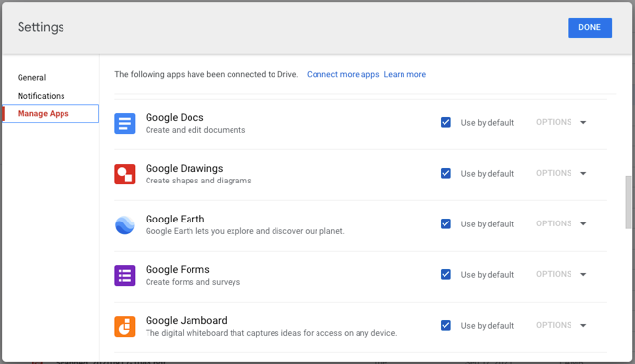
Task: Click the Google Jamboard app name
Action: pyautogui.click(x=187, y=320)
